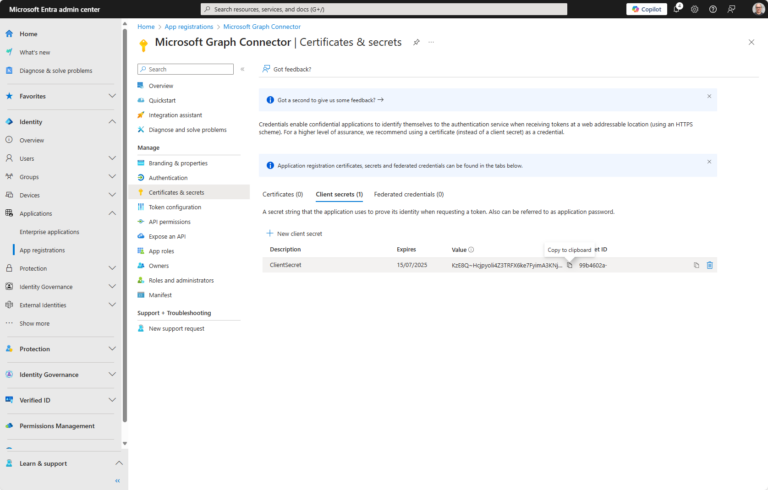The height and width of the screenshot is (490, 768).
Task: Select the Client secrets (1) tab
Action: pos(339,195)
